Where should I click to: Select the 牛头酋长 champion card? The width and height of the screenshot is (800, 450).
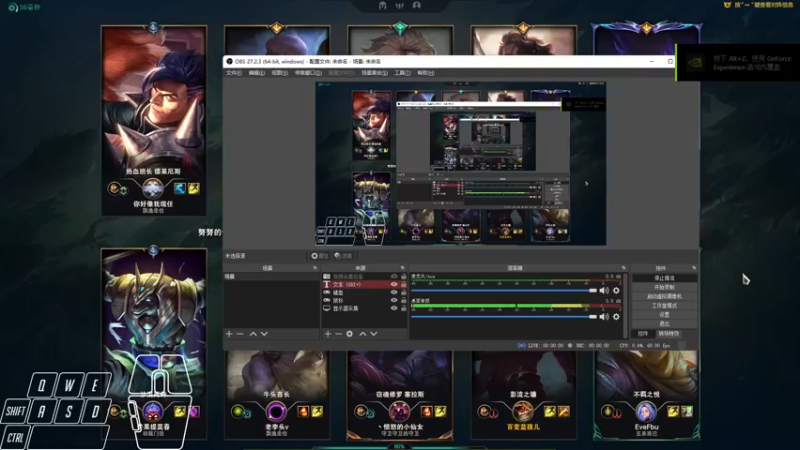(277, 394)
